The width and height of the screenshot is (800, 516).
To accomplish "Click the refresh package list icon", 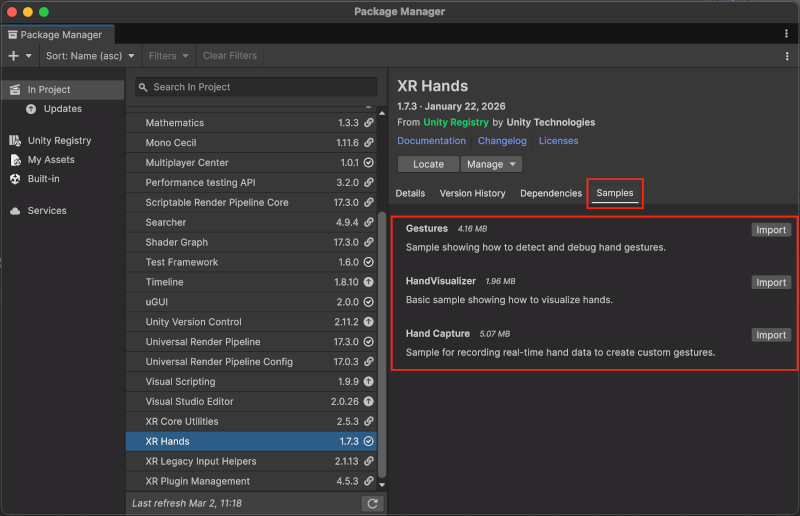I will click(x=372, y=503).
